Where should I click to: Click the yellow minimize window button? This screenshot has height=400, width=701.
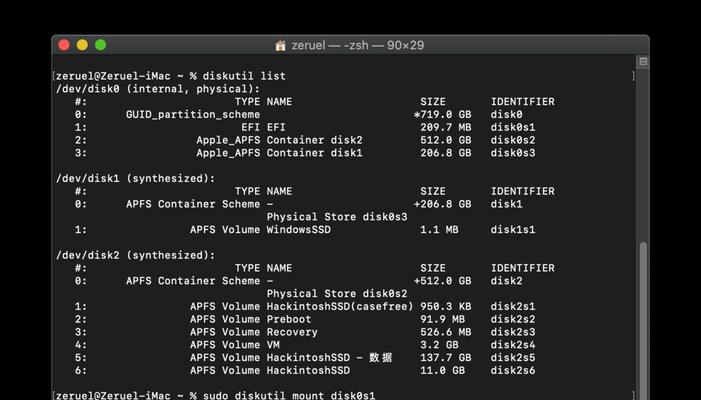[x=82, y=45]
